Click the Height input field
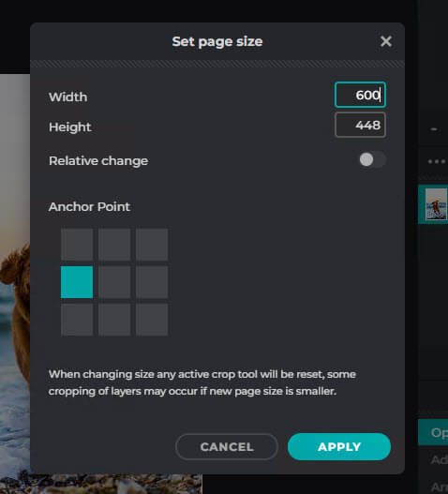 pos(360,125)
